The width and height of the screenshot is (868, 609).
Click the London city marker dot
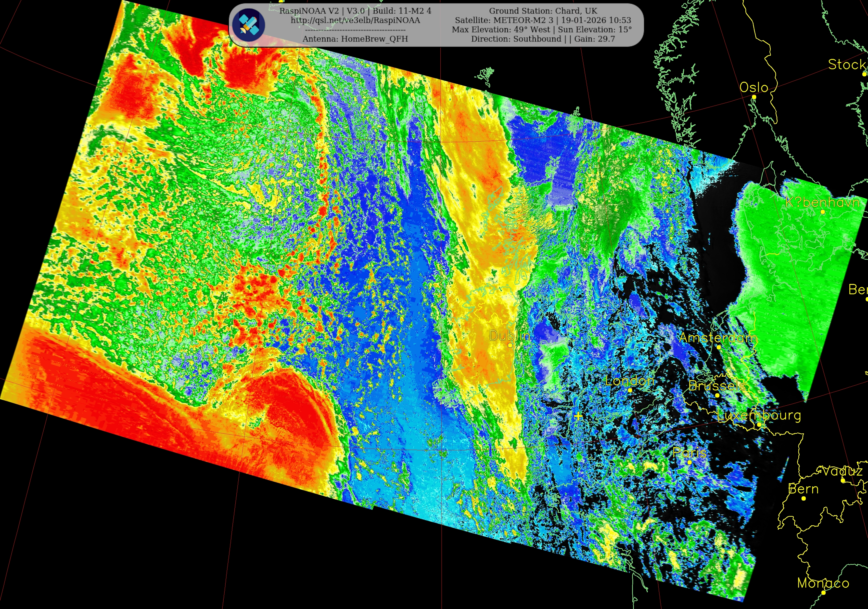pos(630,390)
